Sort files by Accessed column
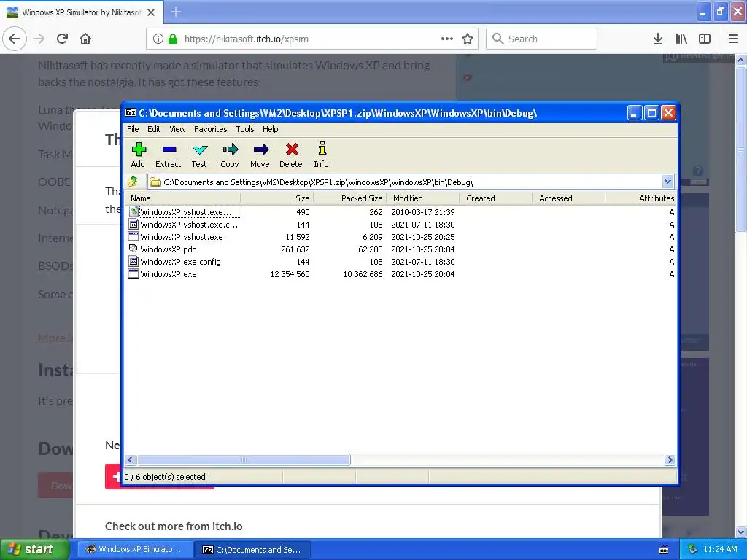747x560 pixels. pyautogui.click(x=568, y=198)
